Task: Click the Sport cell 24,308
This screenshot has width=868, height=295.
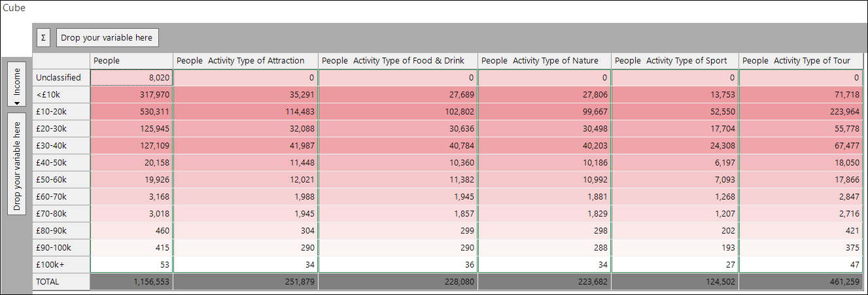Action: pos(676,145)
